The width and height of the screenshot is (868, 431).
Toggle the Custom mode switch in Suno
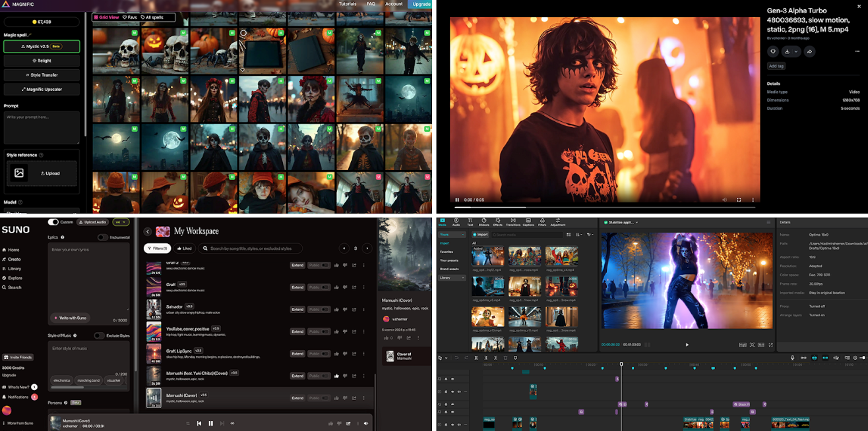(x=53, y=222)
